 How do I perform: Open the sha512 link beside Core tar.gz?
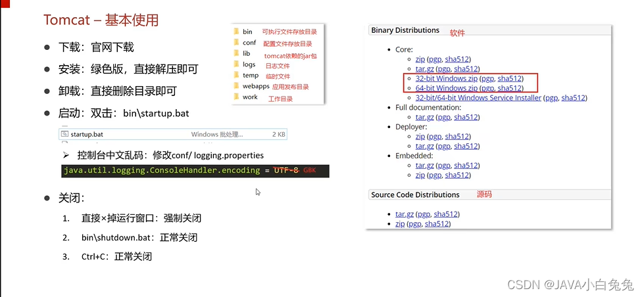click(x=466, y=69)
